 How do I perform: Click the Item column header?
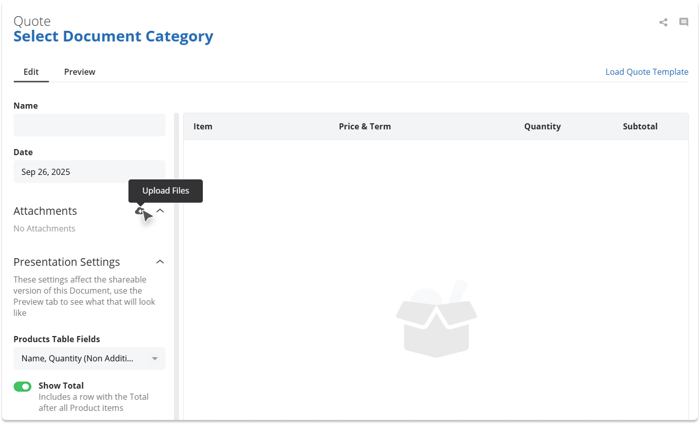203,126
